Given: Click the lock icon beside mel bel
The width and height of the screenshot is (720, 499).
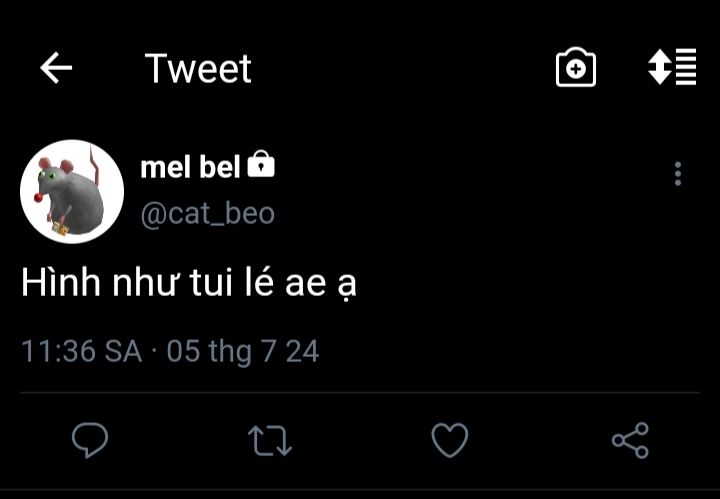Looking at the screenshot, I should [x=260, y=165].
